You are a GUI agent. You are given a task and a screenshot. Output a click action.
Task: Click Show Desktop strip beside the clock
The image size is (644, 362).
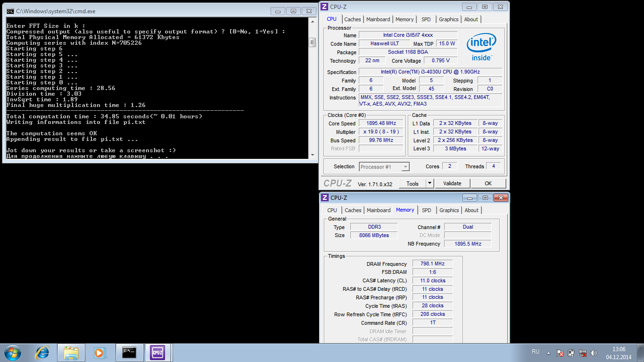641,353
